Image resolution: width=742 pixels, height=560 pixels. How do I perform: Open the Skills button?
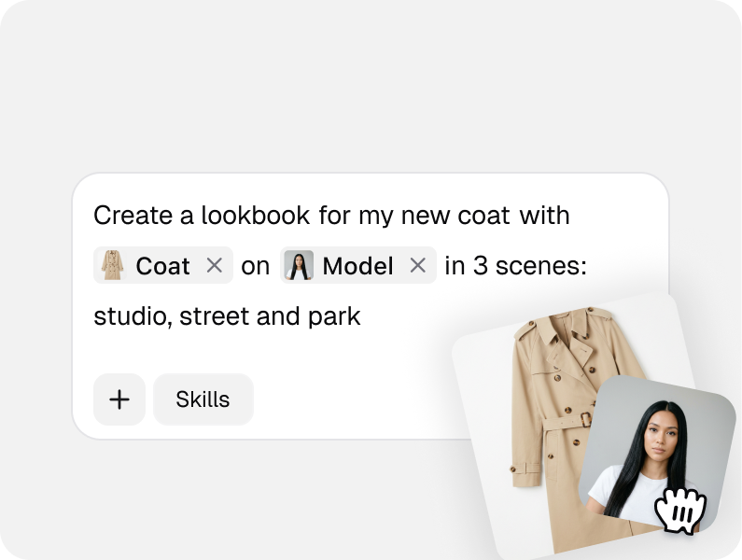(203, 399)
